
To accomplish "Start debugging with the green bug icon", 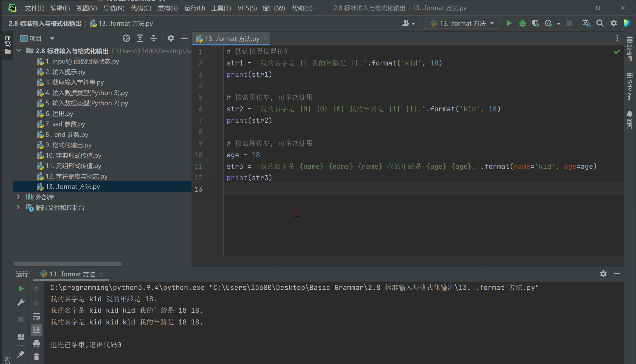I will 523,23.
